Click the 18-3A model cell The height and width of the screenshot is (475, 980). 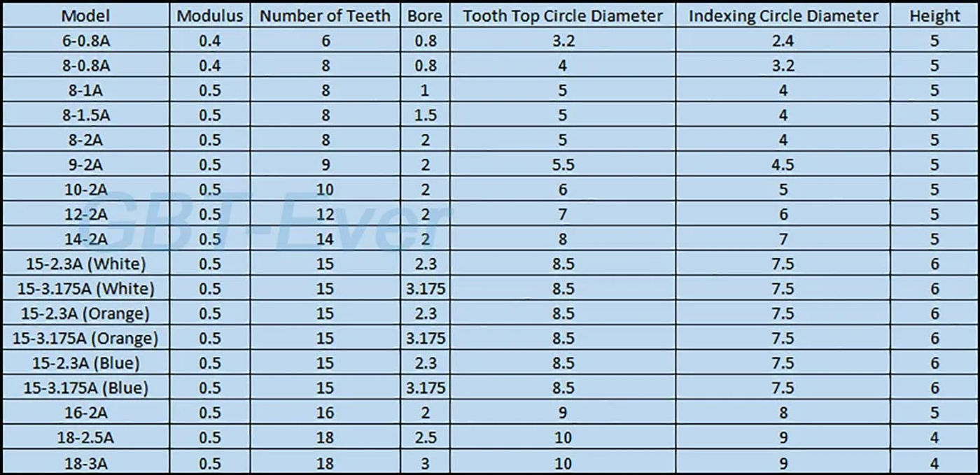tap(85, 462)
